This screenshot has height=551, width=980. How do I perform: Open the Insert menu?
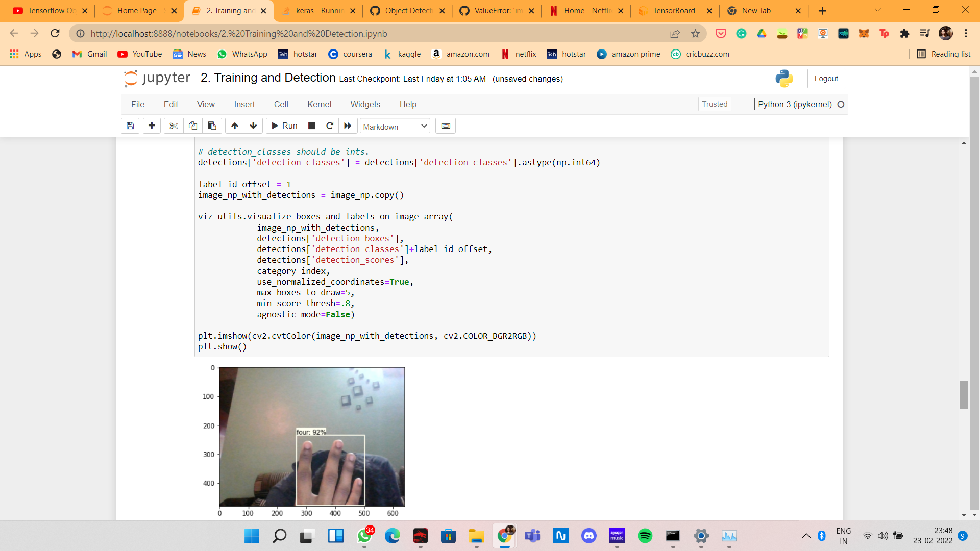tap(244, 104)
